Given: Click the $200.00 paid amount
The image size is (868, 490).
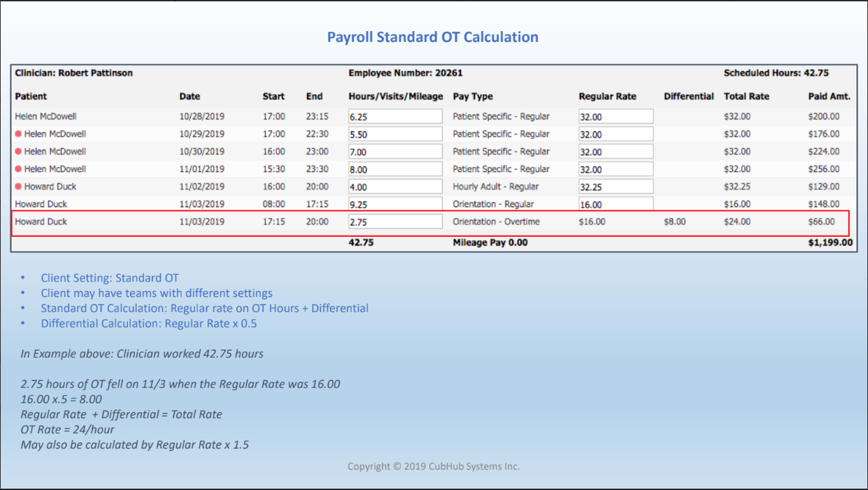Looking at the screenshot, I should click(824, 116).
